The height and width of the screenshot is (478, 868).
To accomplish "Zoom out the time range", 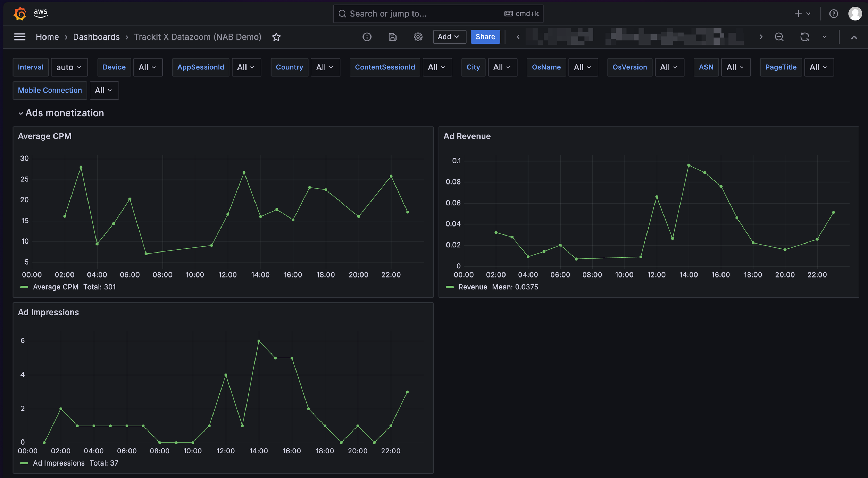I will [779, 37].
